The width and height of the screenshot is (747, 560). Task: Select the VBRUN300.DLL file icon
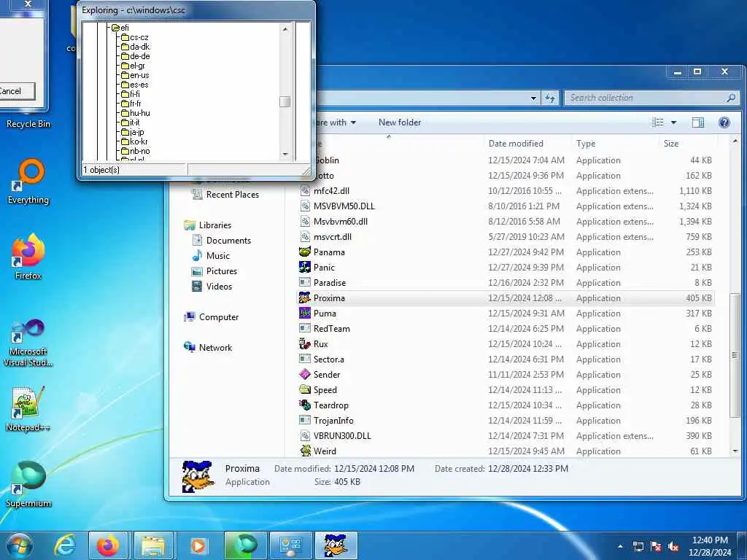click(x=304, y=435)
